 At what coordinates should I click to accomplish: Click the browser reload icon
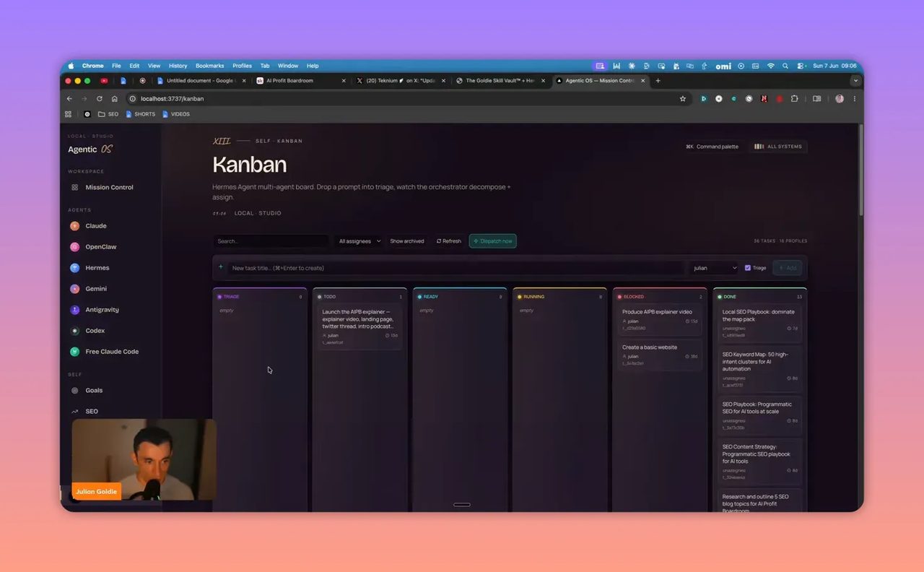tap(100, 99)
